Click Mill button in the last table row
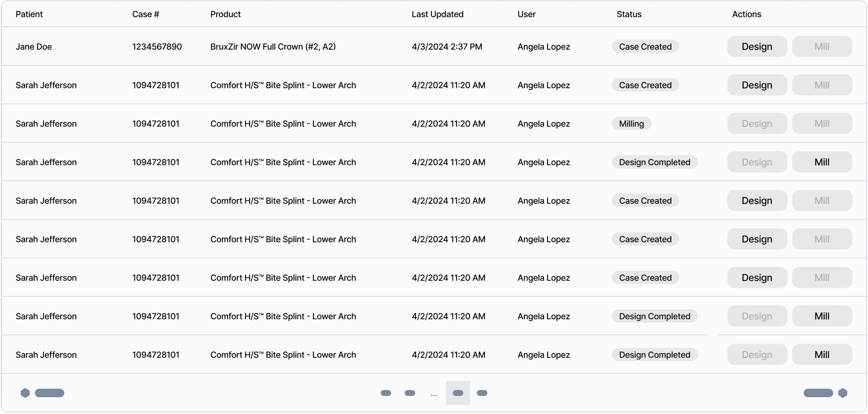 pos(822,355)
